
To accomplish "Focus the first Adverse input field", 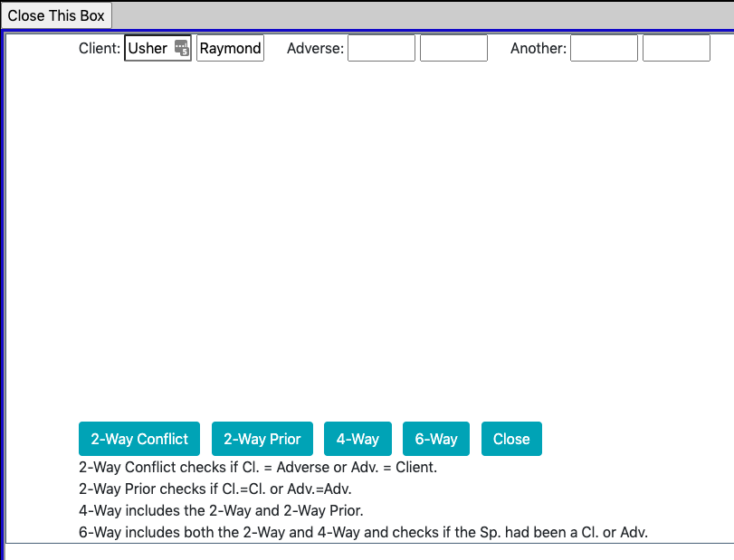I will pos(381,49).
